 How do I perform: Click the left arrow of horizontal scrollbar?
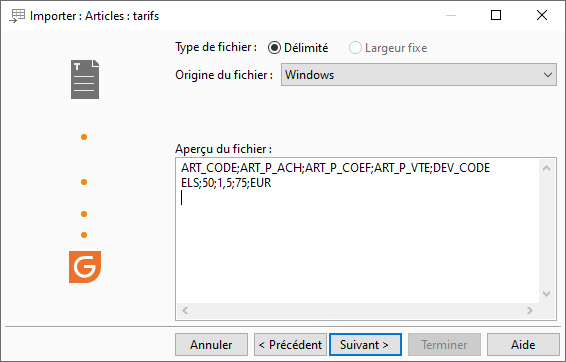point(185,310)
